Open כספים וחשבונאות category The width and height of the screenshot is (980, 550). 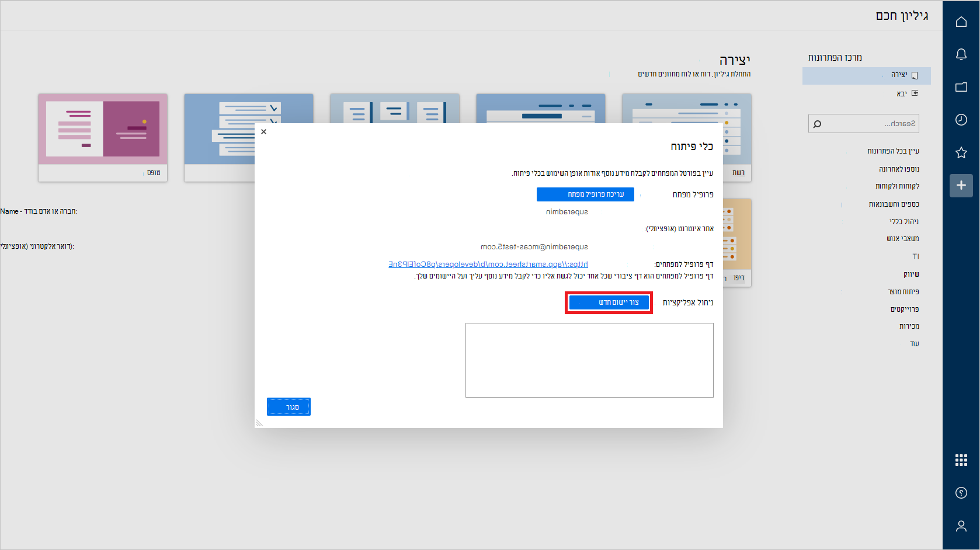point(894,204)
